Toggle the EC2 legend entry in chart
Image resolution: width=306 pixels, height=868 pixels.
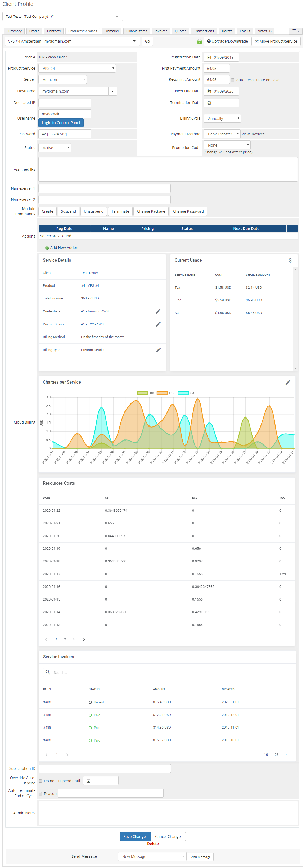(166, 393)
